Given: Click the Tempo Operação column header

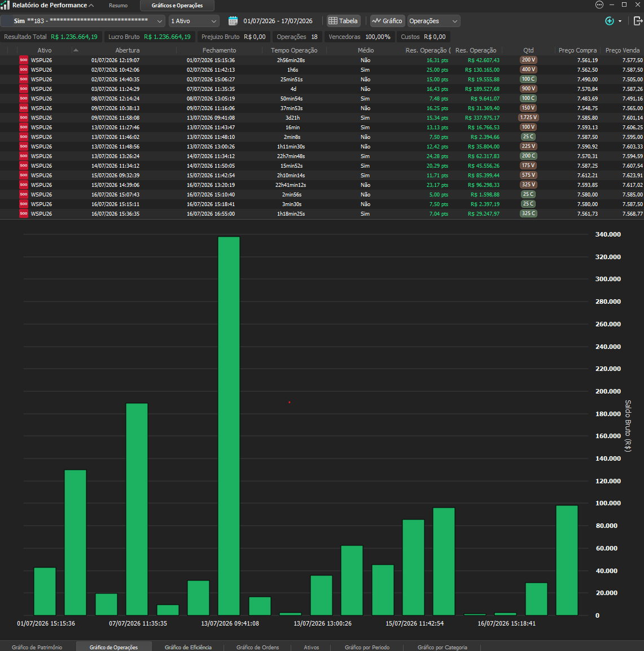Looking at the screenshot, I should pos(294,50).
